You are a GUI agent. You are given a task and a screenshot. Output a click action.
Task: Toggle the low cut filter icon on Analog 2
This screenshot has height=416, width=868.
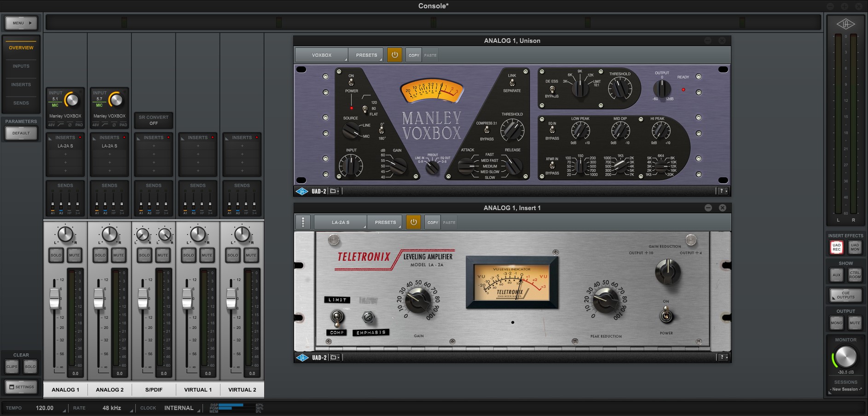point(105,125)
